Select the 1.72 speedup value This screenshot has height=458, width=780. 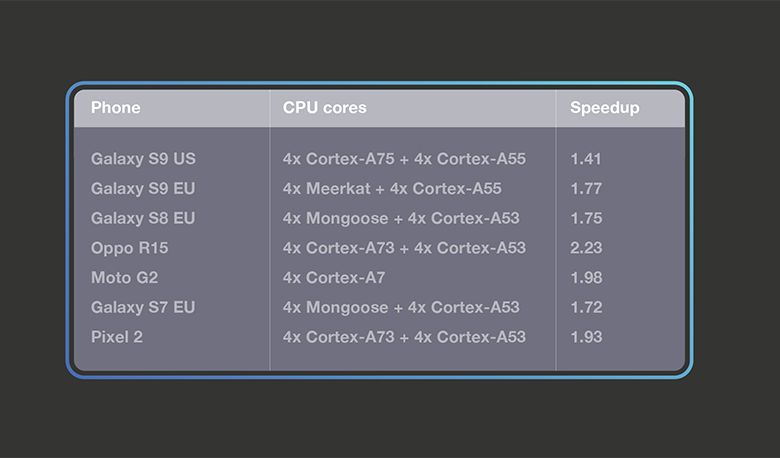click(586, 308)
